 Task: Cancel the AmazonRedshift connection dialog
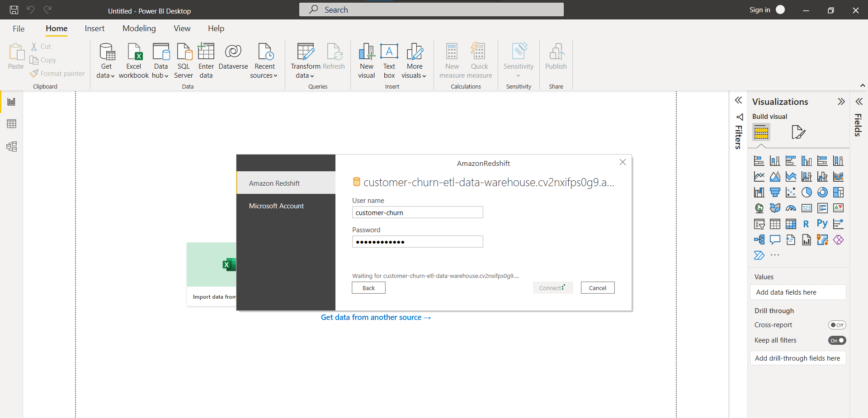pyautogui.click(x=598, y=288)
